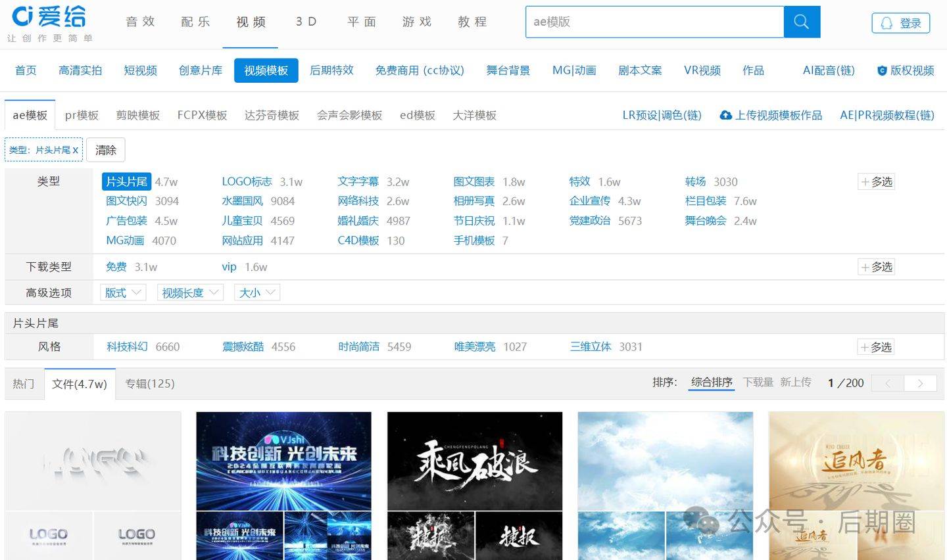The height and width of the screenshot is (560, 947).
Task: Click the next page arrow
Action: point(920,383)
